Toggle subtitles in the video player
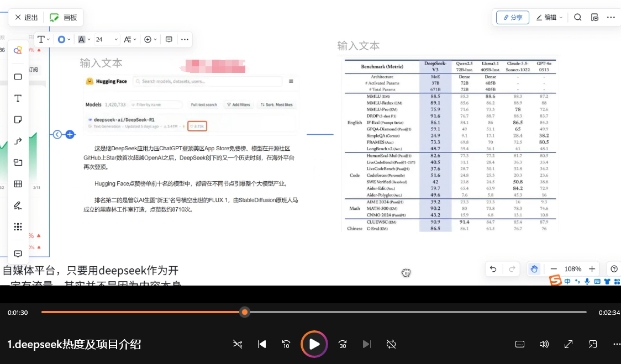This screenshot has height=364, width=621. tap(519, 344)
